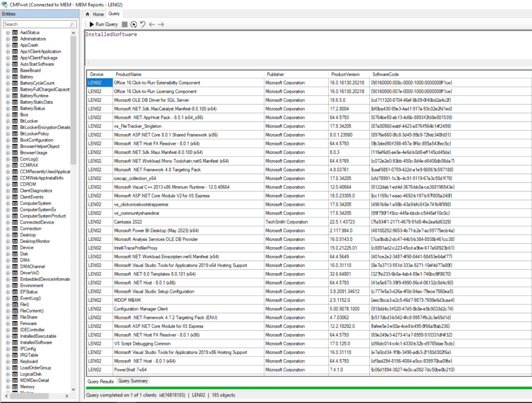Expand the AadStatus entity node
Viewport: 532px width, 403px height.
pyautogui.click(x=8, y=32)
